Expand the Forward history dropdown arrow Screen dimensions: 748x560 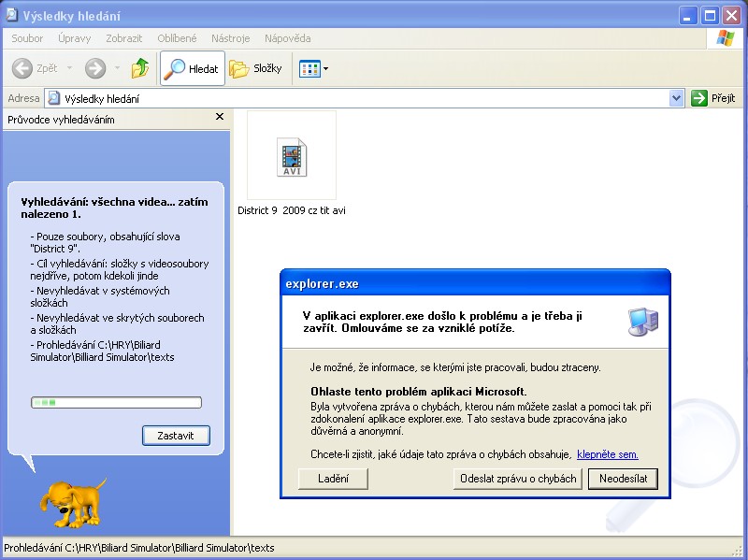point(118,68)
